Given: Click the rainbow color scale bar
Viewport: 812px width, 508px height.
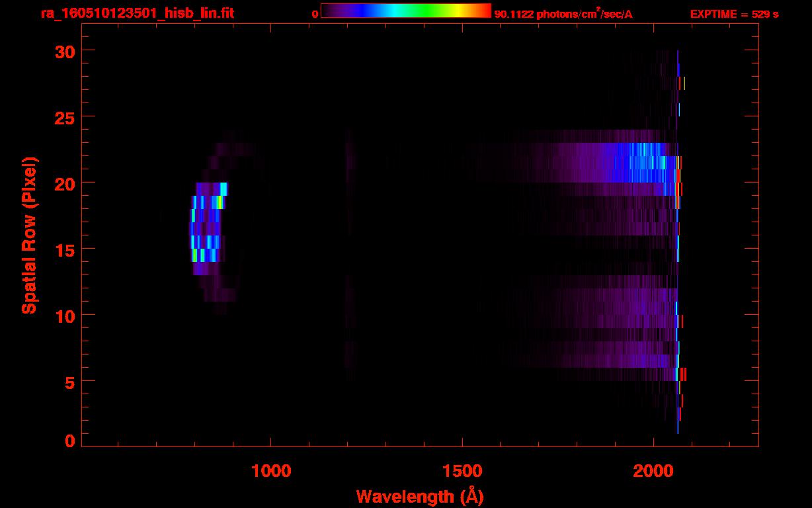Looking at the screenshot, I should pyautogui.click(x=406, y=11).
